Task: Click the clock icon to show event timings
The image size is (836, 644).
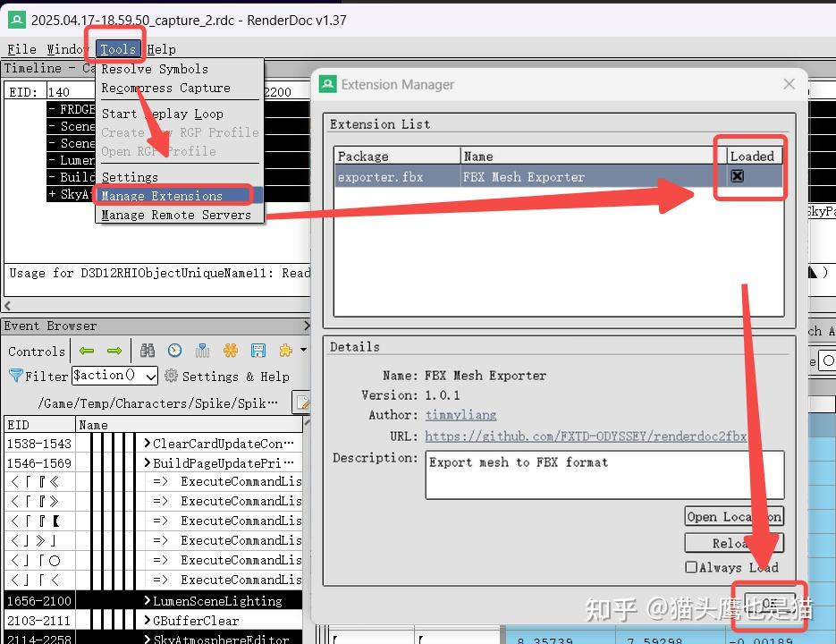Action: [175, 351]
